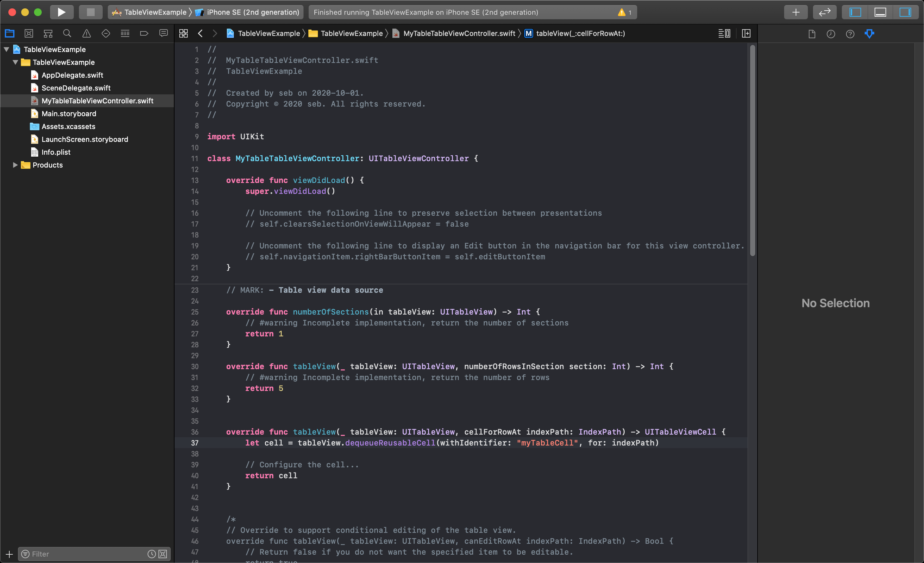Image resolution: width=924 pixels, height=563 pixels.
Task: Toggle the inspector panel visibility
Action: (905, 12)
